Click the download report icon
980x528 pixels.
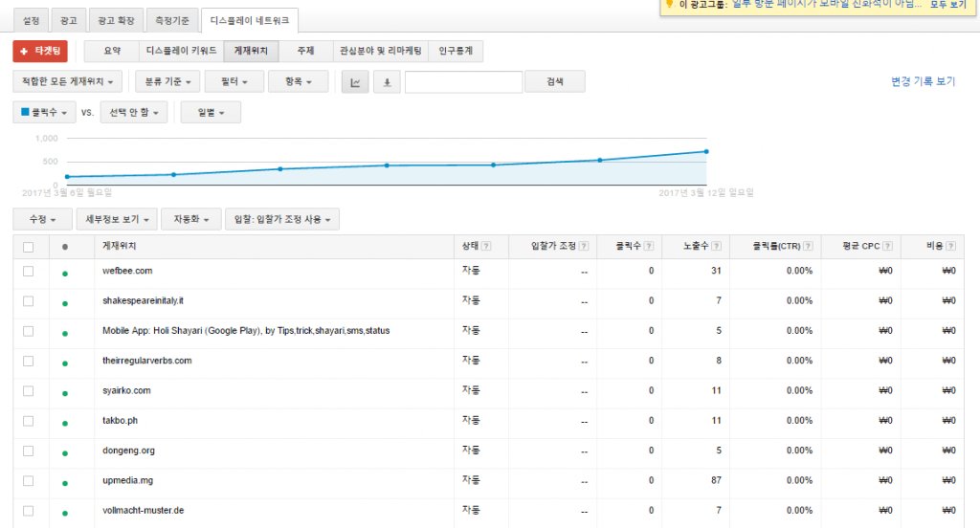387,82
